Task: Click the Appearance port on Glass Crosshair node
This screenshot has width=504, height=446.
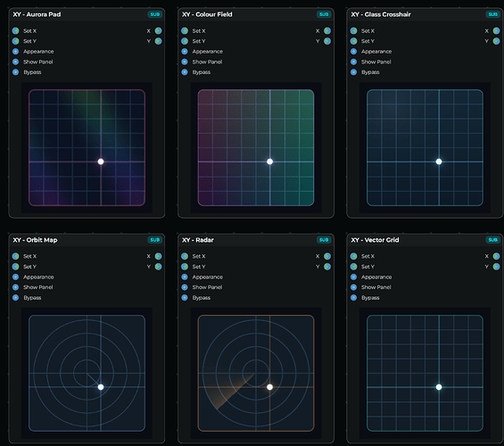Action: [x=353, y=52]
